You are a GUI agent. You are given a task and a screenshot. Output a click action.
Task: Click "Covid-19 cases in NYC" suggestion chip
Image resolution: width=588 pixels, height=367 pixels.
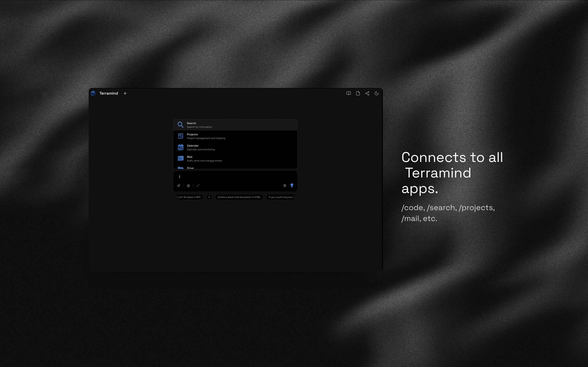(x=189, y=197)
